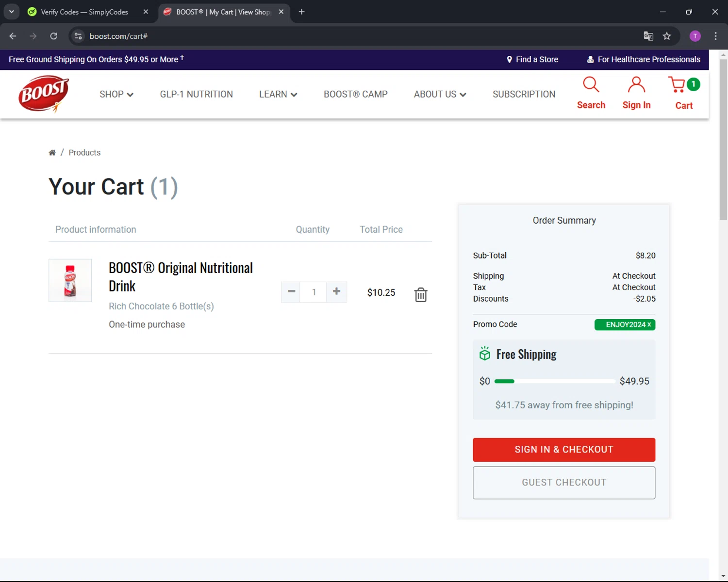Open the Sign In account icon
728x582 pixels.
click(636, 85)
